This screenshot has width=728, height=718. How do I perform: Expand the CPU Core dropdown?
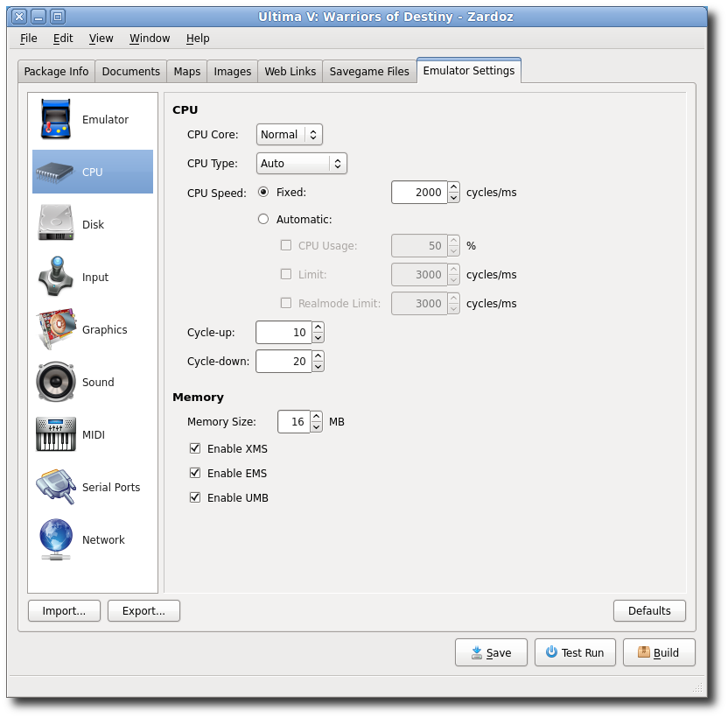pyautogui.click(x=289, y=135)
